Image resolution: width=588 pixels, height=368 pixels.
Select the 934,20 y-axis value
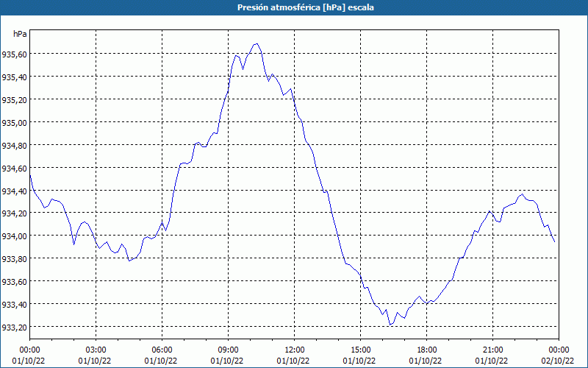pos(14,213)
